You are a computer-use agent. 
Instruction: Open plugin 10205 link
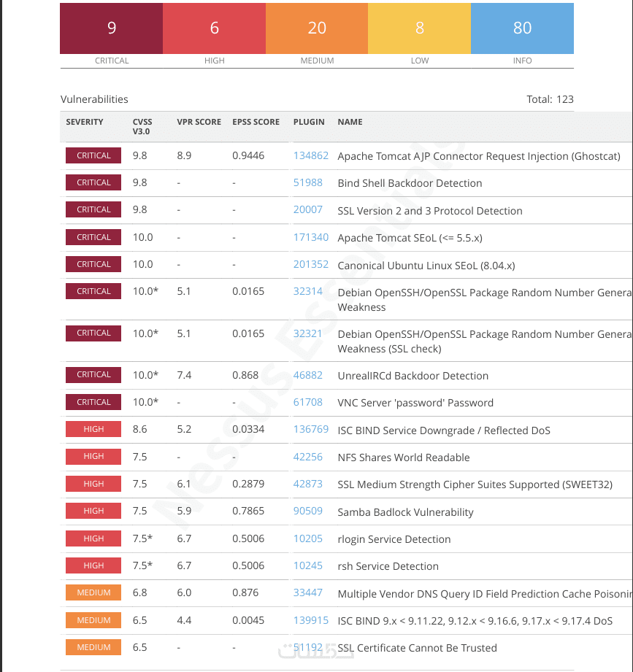pos(307,538)
